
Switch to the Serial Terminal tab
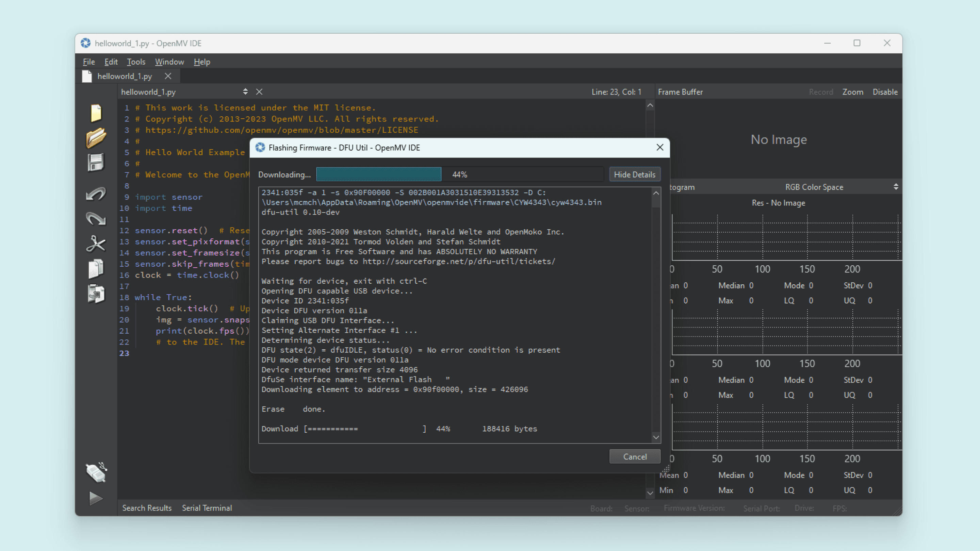(x=207, y=508)
